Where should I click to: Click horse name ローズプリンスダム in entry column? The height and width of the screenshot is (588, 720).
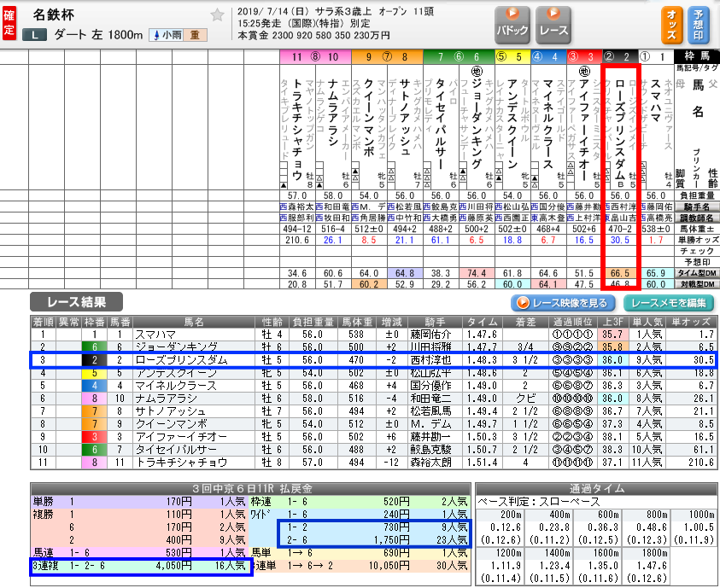619,130
